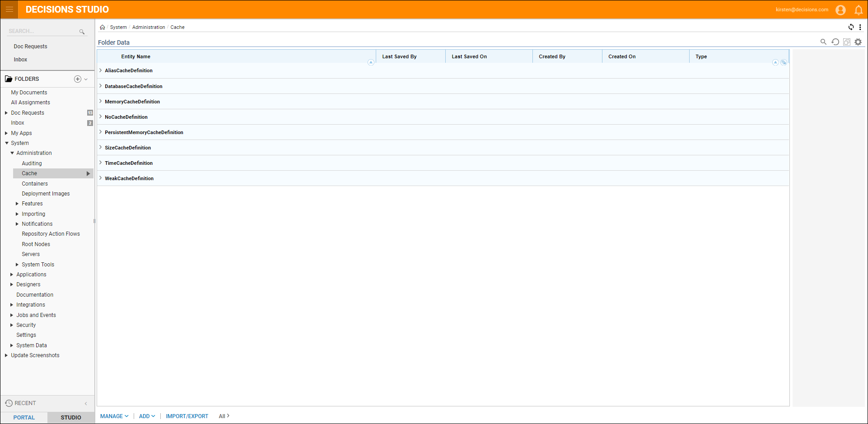Click the Folder Data select-all layout icon
This screenshot has width=868, height=424.
(x=847, y=42)
